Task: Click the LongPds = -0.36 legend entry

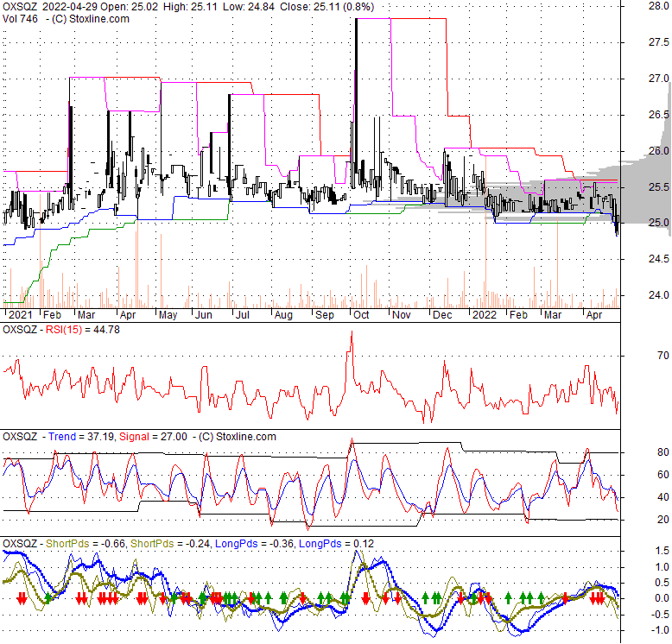Action: (255, 544)
